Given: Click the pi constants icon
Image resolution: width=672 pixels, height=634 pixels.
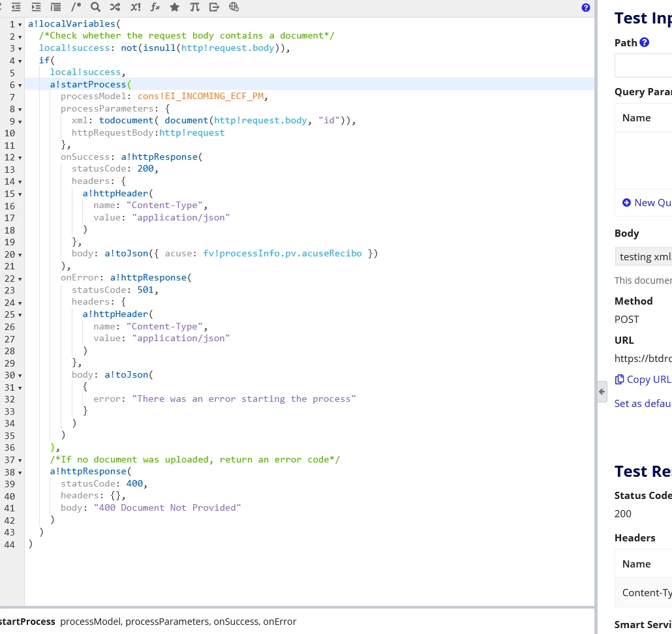Looking at the screenshot, I should [194, 7].
